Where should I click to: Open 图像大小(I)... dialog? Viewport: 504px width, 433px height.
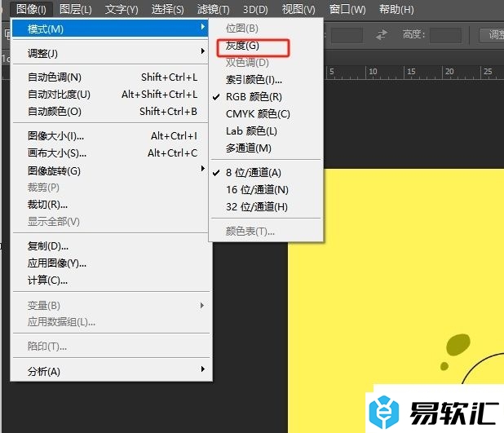[x=110, y=136]
